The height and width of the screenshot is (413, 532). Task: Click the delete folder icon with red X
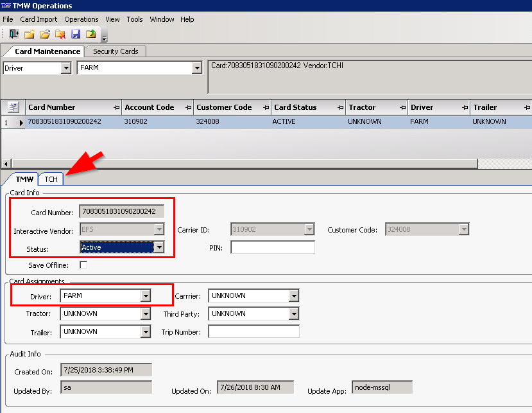point(60,34)
